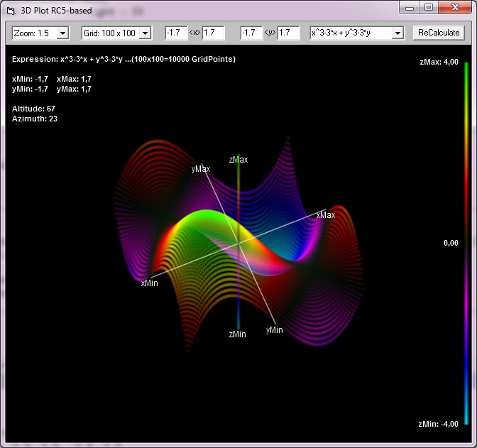Click the yMax axis endpoint label
The width and height of the screenshot is (477, 448).
pos(201,169)
